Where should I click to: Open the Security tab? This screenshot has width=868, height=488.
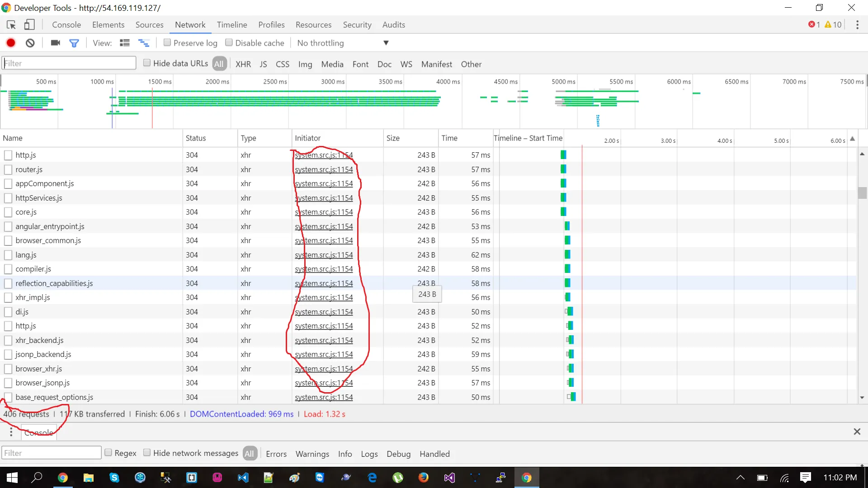357,25
